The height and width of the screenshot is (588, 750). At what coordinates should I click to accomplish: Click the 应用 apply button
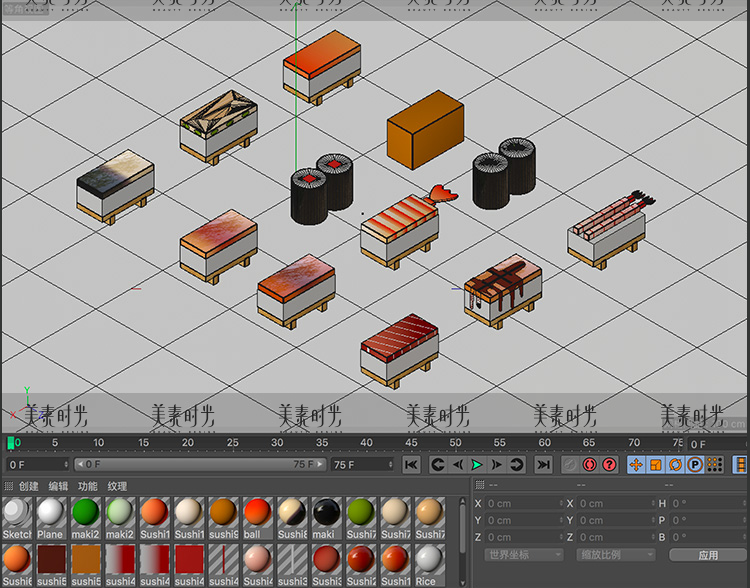pos(708,555)
